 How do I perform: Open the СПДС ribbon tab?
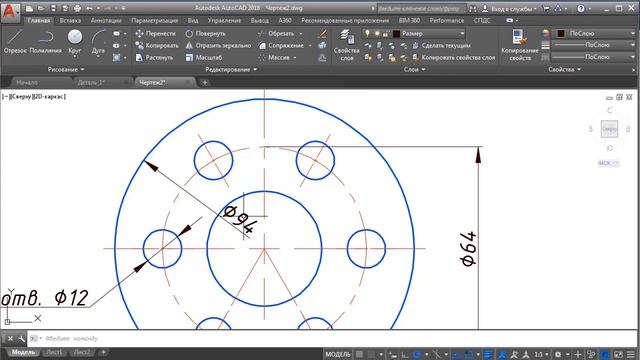pyautogui.click(x=482, y=20)
